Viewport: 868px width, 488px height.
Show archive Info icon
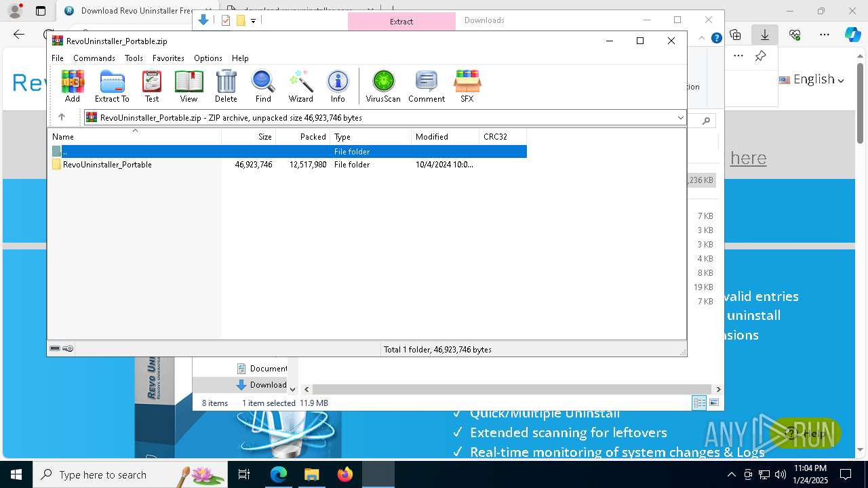[338, 86]
